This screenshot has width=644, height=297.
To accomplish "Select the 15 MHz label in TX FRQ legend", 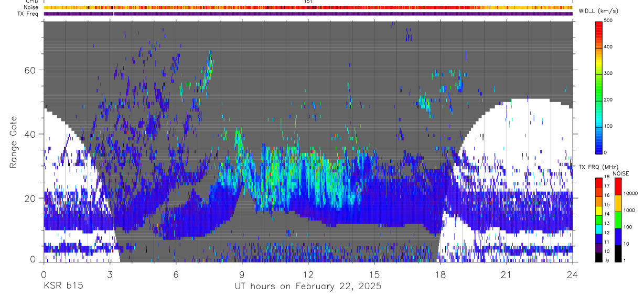I will [607, 205].
